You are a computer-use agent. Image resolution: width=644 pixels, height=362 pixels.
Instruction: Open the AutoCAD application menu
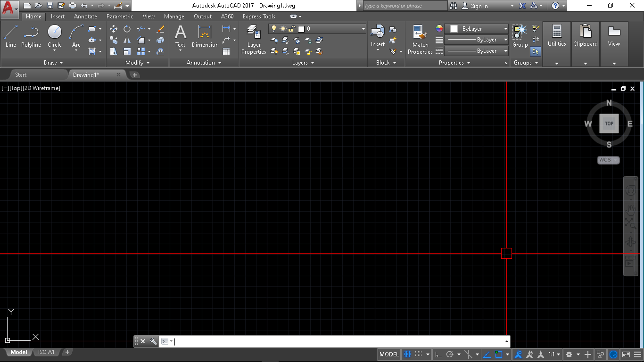tap(9, 8)
